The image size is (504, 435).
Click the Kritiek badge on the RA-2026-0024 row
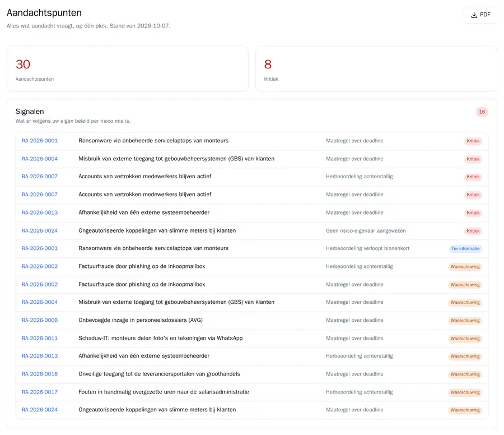point(473,231)
